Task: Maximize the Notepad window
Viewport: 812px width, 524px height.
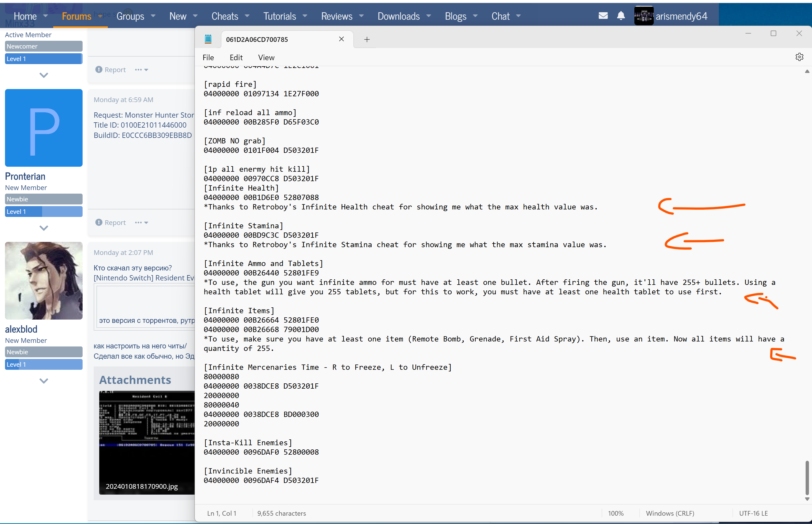Action: pos(773,33)
